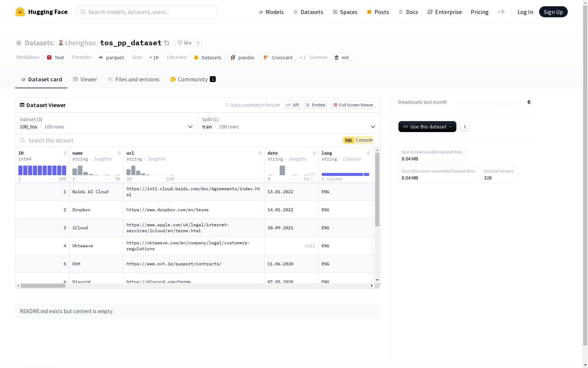The image size is (588, 368).
Task: Select the parquet format tag
Action: 111,57
